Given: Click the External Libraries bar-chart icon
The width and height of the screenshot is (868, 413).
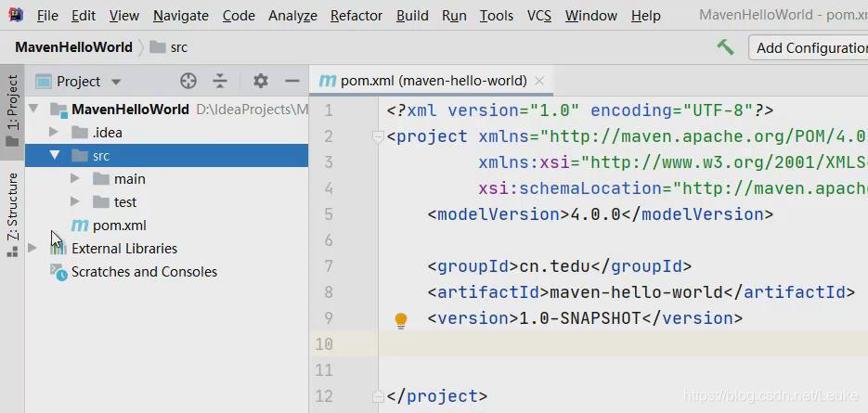Looking at the screenshot, I should (x=58, y=249).
